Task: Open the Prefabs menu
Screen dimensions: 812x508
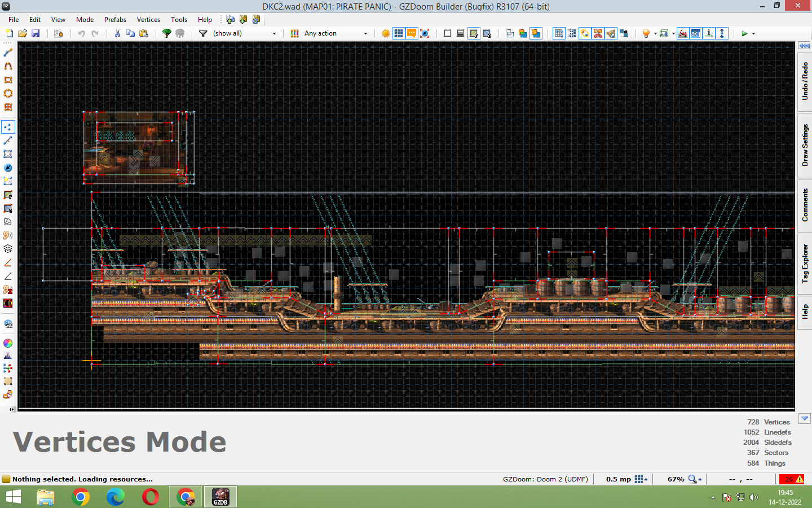Action: click(x=115, y=19)
